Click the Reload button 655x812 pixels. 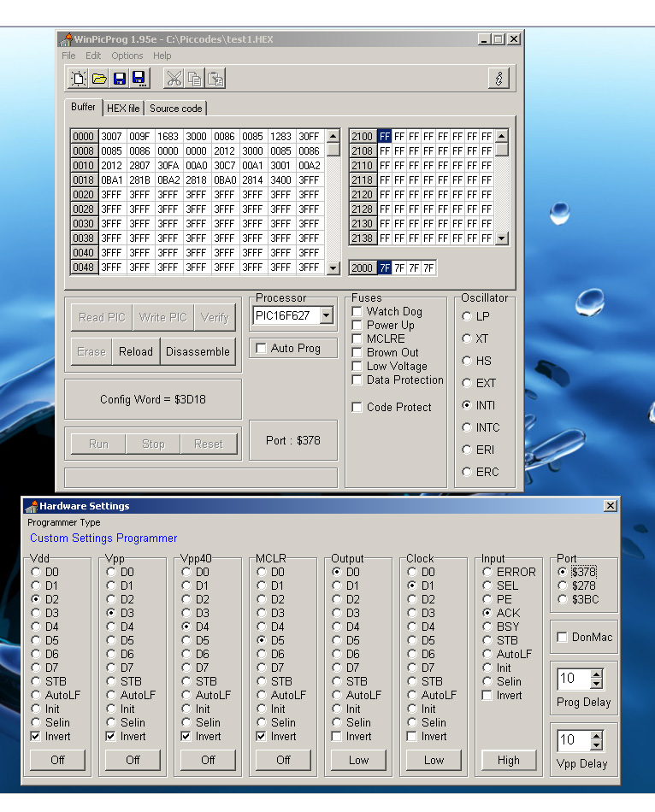click(136, 351)
